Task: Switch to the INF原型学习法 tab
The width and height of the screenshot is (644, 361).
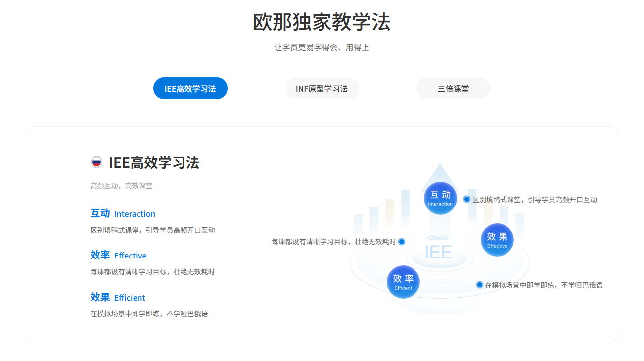Action: coord(322,89)
